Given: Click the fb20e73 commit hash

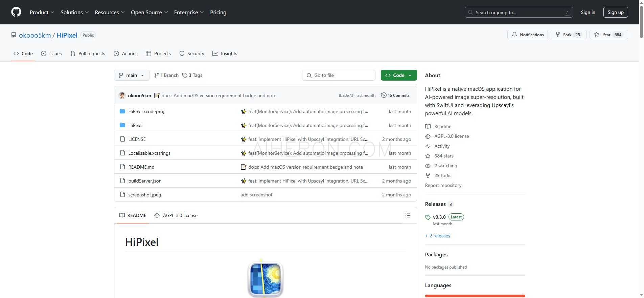Looking at the screenshot, I should pyautogui.click(x=346, y=95).
